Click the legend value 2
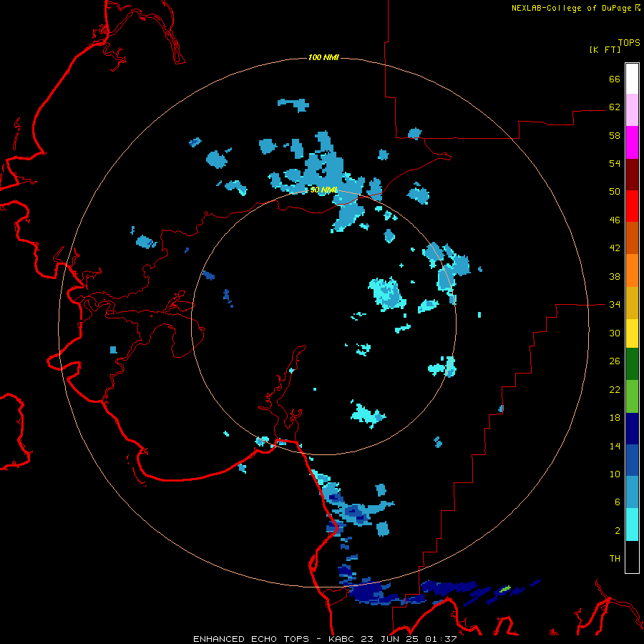The height and width of the screenshot is (644, 644). pos(618,531)
